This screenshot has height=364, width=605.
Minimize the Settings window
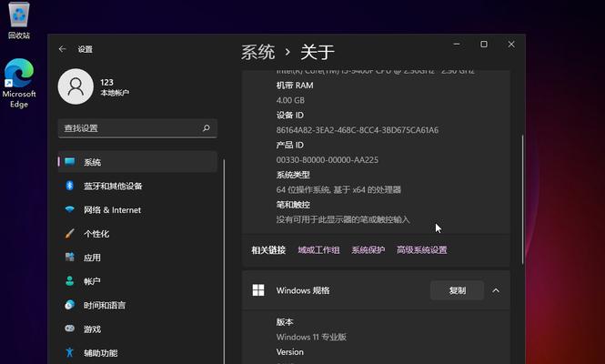click(x=457, y=44)
